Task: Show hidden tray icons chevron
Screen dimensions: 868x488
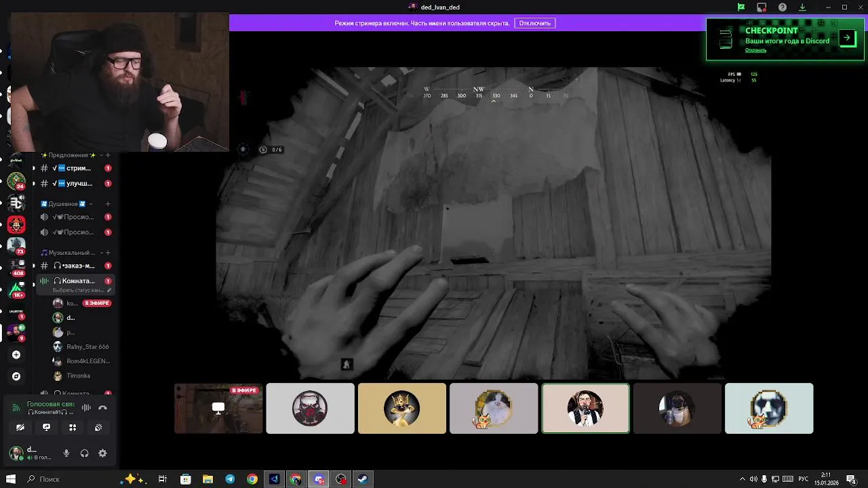Action: point(741,479)
